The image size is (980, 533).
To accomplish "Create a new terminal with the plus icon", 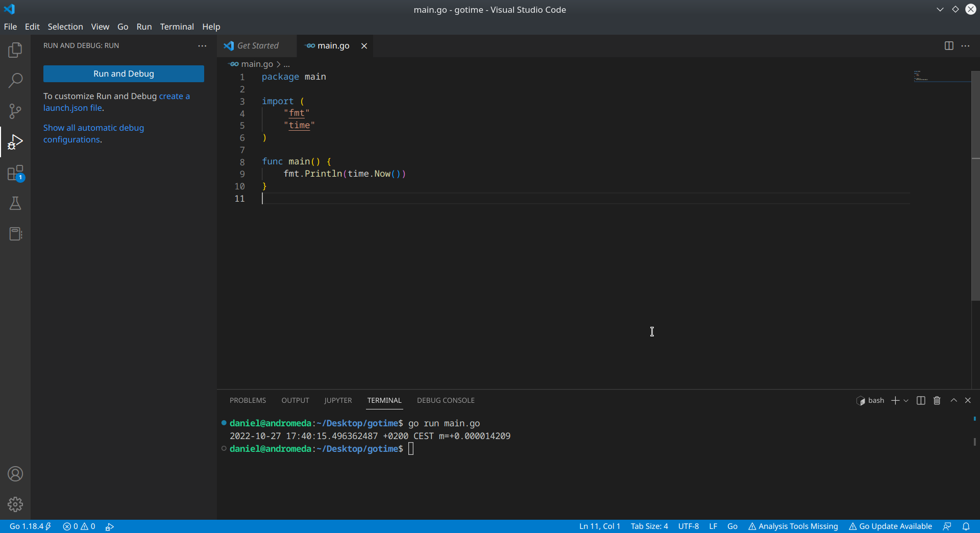I will pyautogui.click(x=895, y=400).
